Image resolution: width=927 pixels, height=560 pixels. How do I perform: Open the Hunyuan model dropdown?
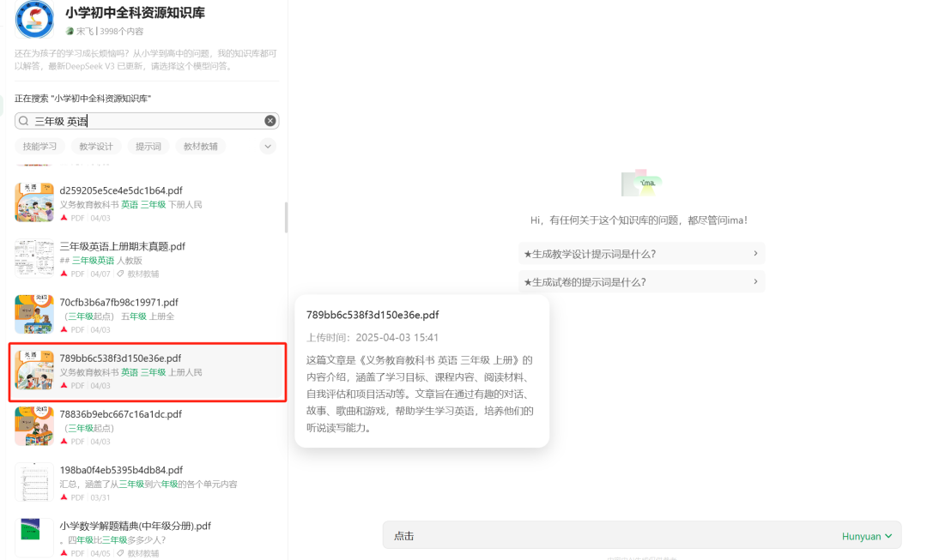[x=867, y=535]
